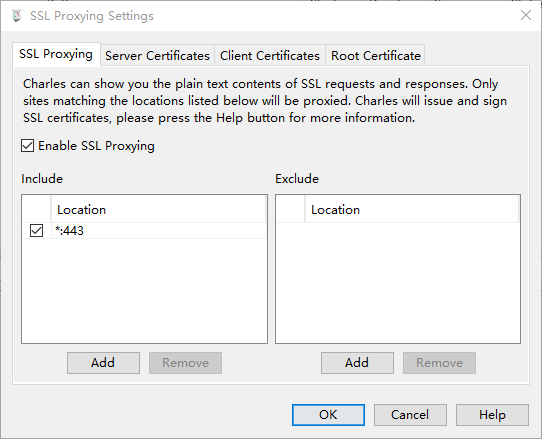Open Help for SSL proxying
Screen dimensions: 542x439
tap(492, 415)
